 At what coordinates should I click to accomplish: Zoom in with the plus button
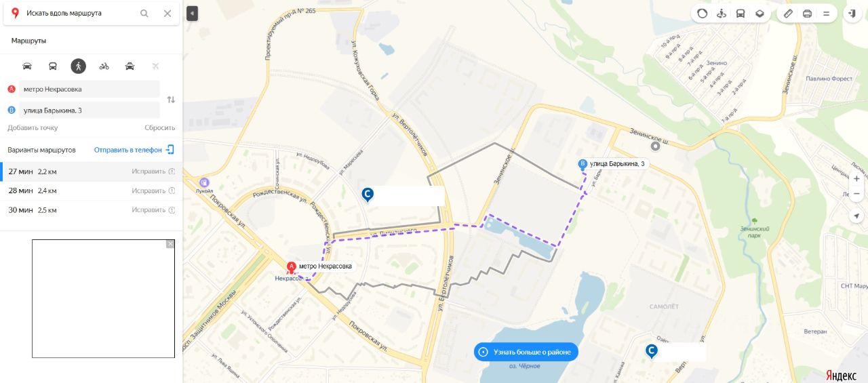click(x=857, y=179)
